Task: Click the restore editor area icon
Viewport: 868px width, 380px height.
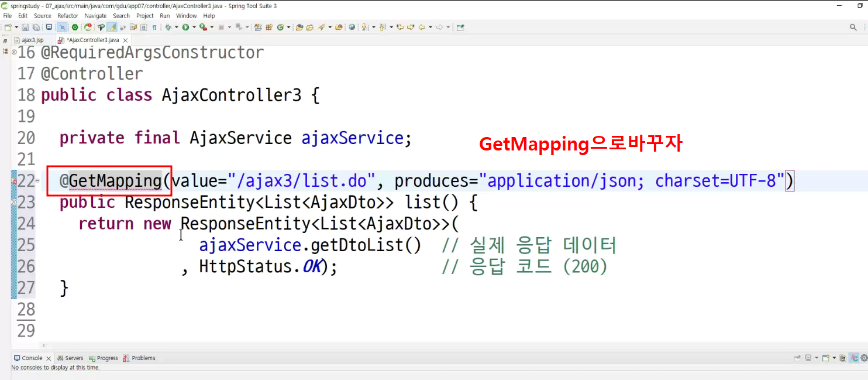Action: 5,42
